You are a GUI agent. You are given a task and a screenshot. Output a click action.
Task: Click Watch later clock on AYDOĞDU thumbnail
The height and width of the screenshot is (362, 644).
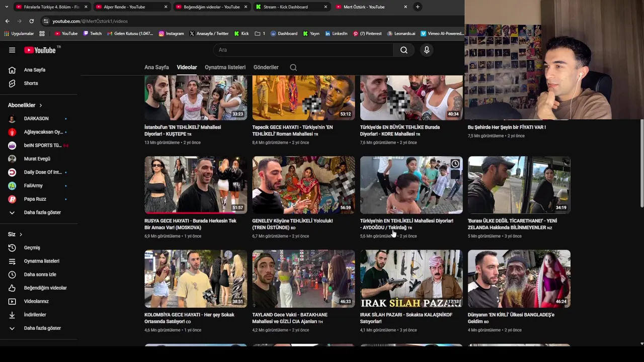click(455, 164)
